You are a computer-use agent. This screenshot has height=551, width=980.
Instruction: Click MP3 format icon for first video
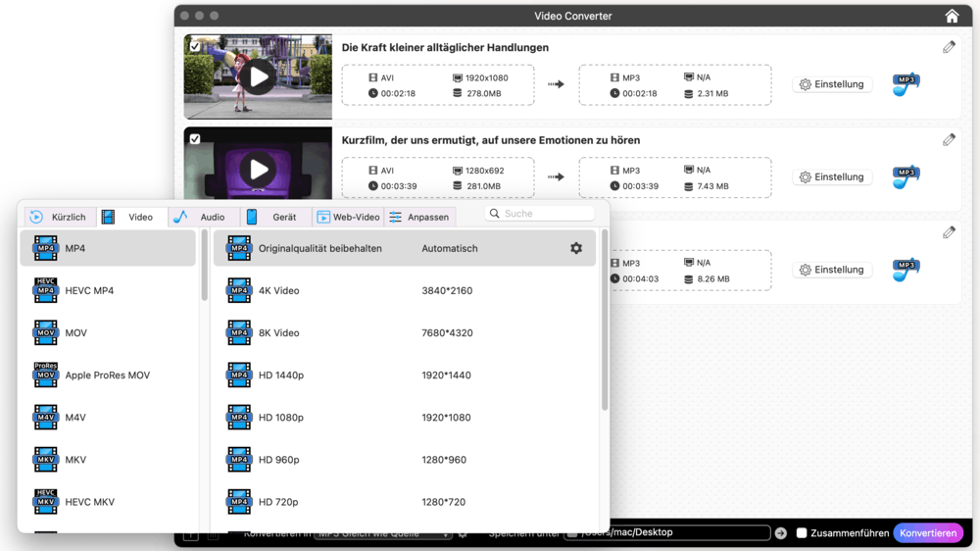click(906, 84)
